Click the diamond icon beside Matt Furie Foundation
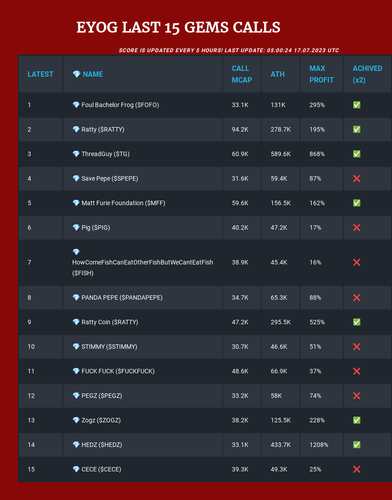The image size is (392, 500). coord(76,203)
